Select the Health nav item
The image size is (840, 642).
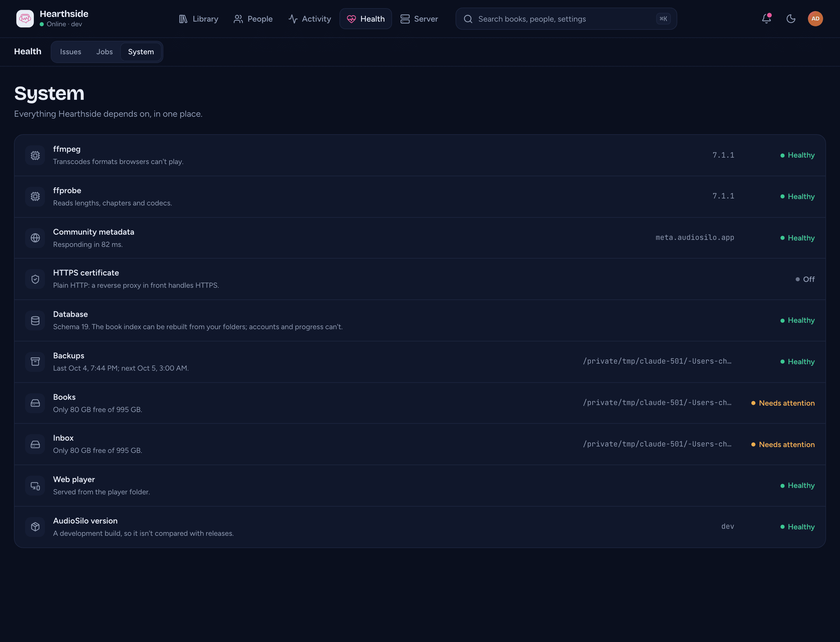pyautogui.click(x=365, y=19)
